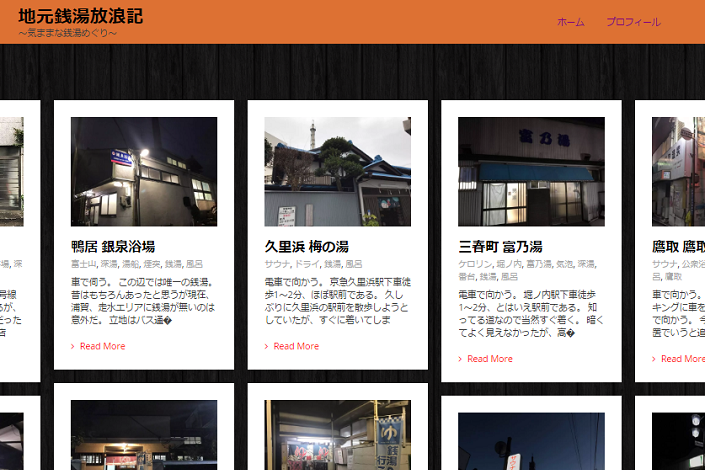Open the 鴨居 銀泉浴場 photo thumbnail
The width and height of the screenshot is (705, 470).
[144, 171]
